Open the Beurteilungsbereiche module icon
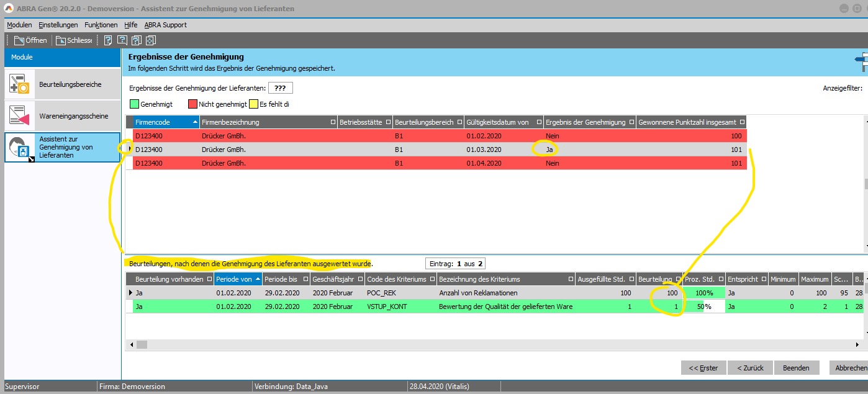 click(x=19, y=84)
